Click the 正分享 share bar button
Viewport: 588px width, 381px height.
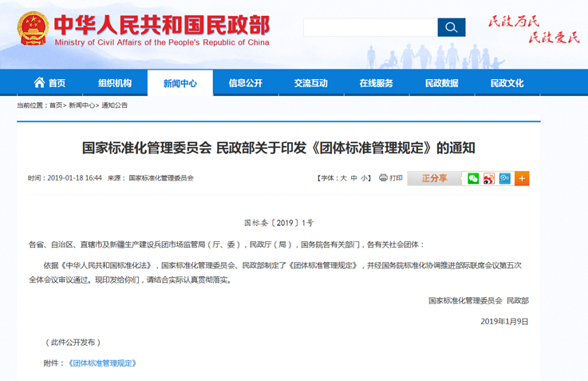[x=434, y=178]
